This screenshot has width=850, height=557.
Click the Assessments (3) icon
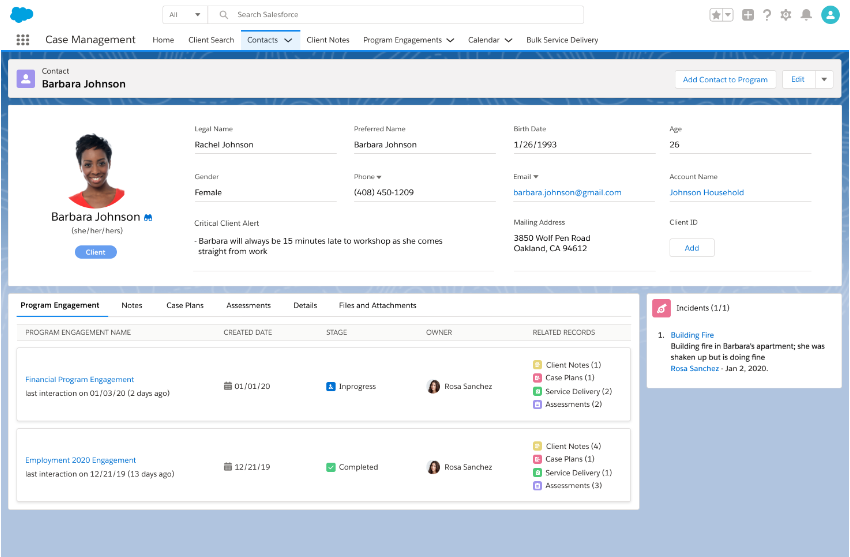[537, 485]
